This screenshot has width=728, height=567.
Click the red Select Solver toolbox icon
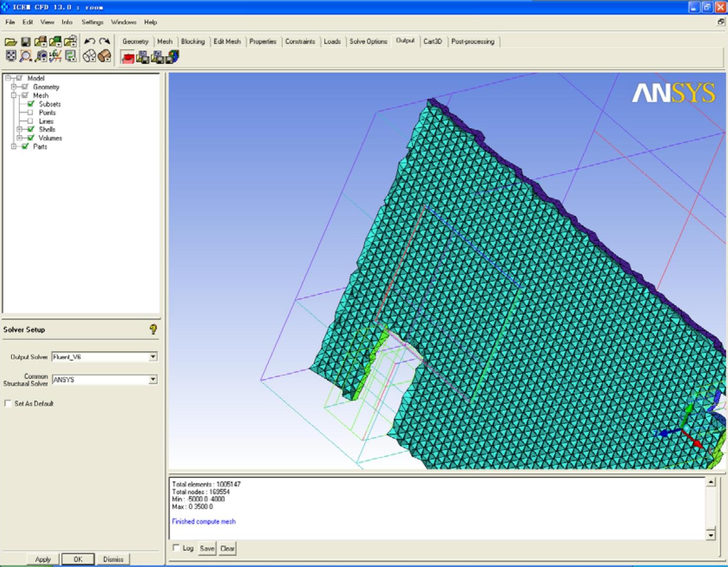click(128, 57)
